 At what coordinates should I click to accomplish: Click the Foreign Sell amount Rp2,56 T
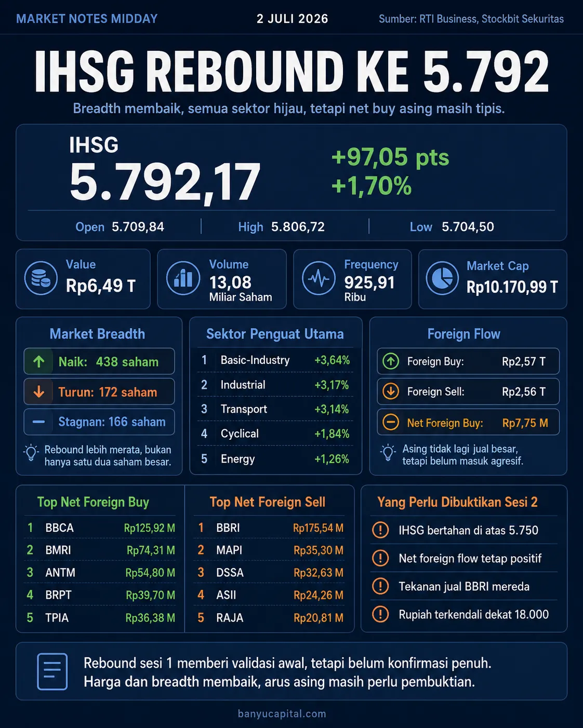pos(524,392)
